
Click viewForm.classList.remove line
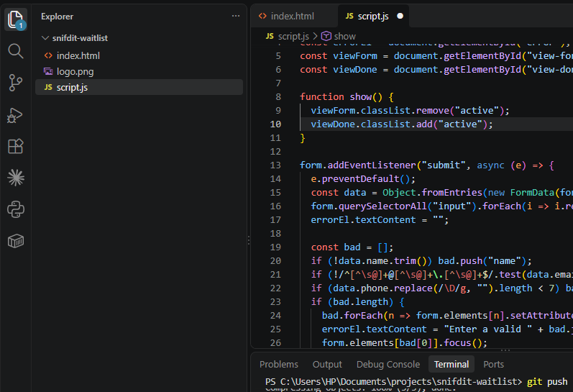coord(410,111)
